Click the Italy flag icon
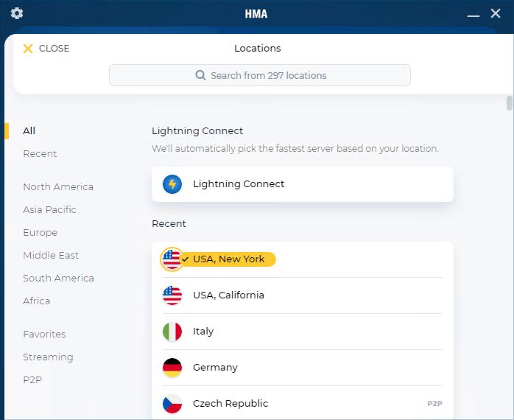 (172, 332)
